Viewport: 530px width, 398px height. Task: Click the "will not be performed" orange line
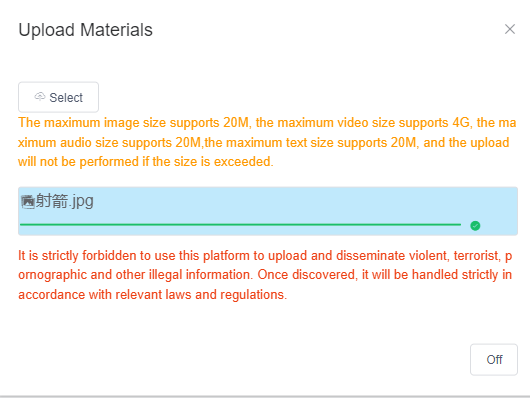(146, 162)
